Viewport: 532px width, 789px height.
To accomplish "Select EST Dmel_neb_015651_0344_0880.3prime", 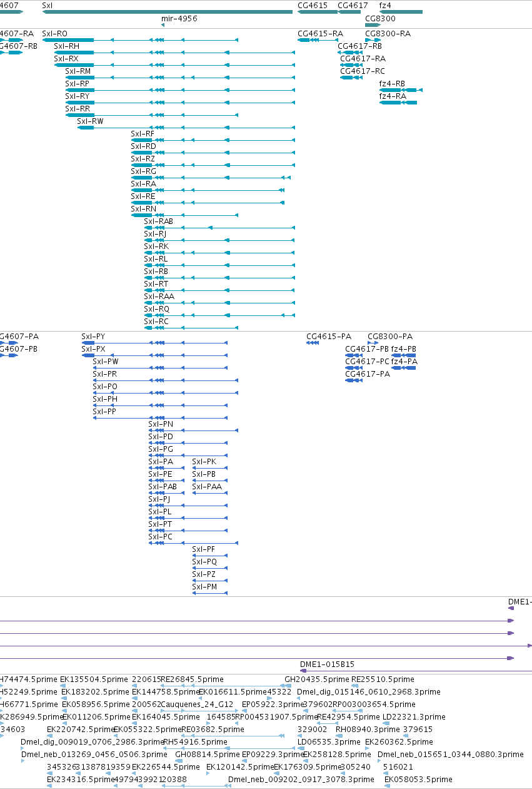I will point(449,755).
